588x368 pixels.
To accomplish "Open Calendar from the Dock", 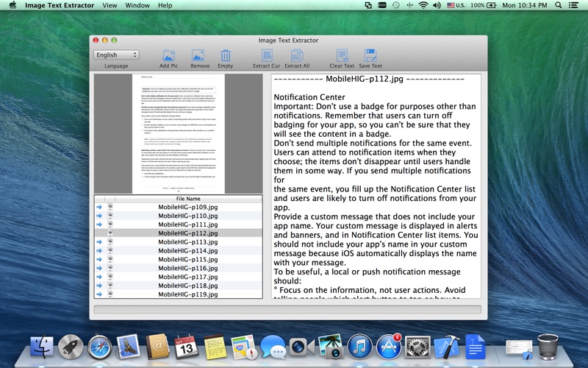I will click(187, 347).
